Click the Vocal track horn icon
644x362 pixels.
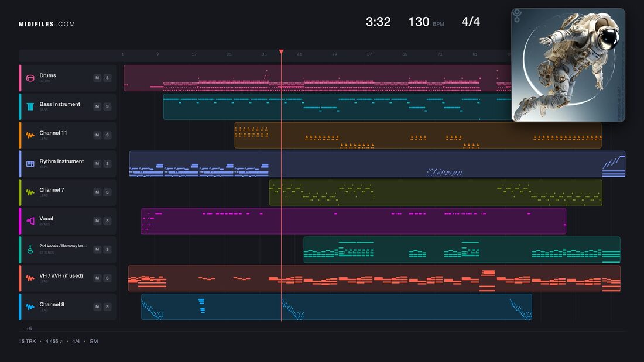click(30, 221)
